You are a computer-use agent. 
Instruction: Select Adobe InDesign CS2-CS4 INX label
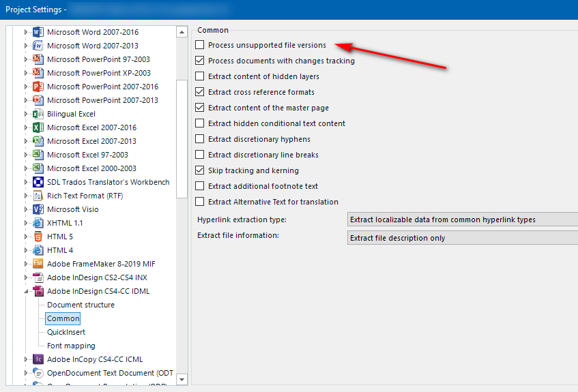coord(97,277)
